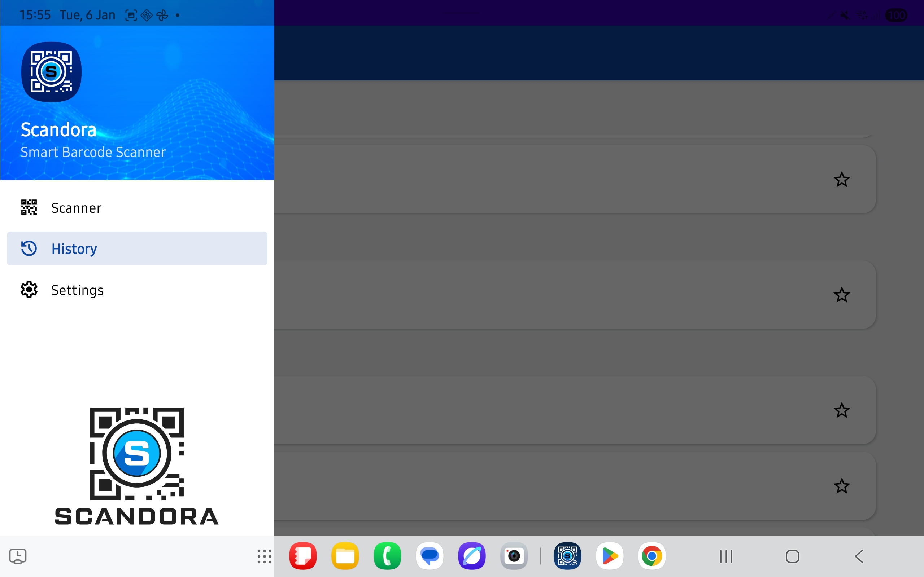
Task: Favorite the first history entry star
Action: (x=842, y=179)
